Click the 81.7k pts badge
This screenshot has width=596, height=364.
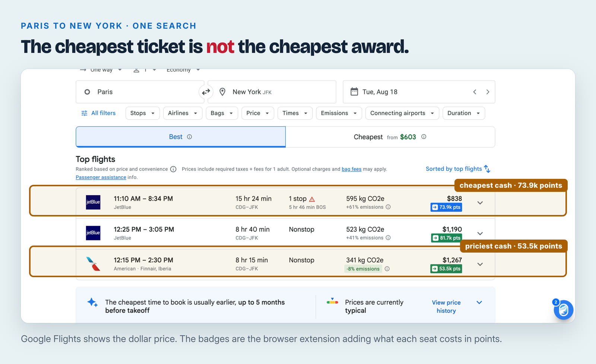(447, 238)
